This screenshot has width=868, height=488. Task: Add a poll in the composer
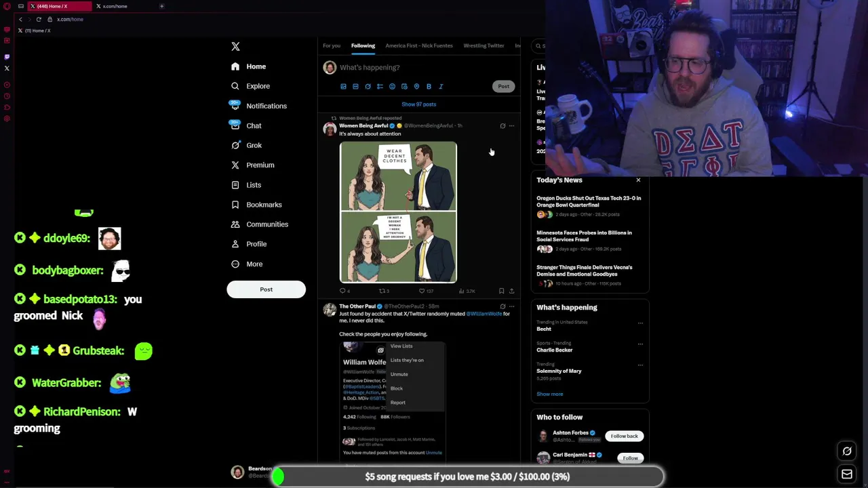pyautogui.click(x=380, y=87)
